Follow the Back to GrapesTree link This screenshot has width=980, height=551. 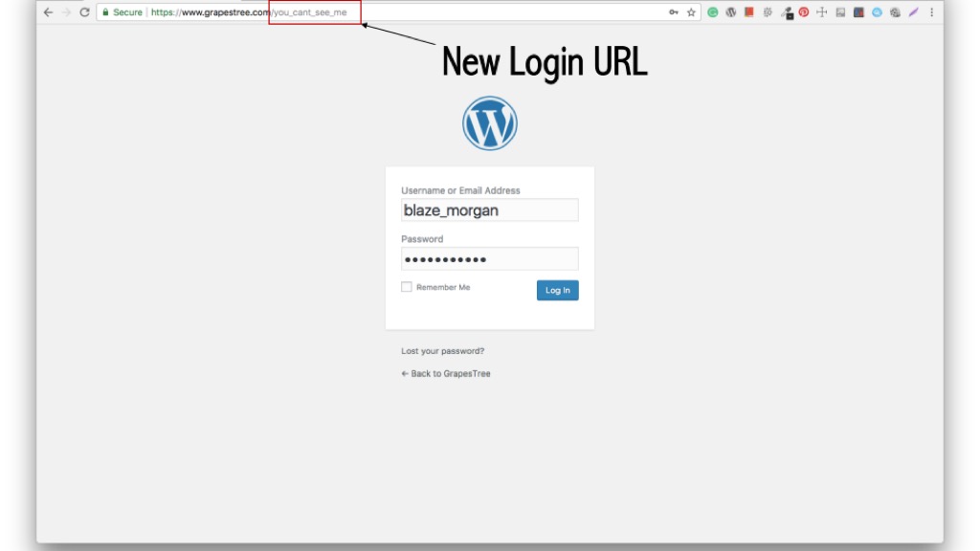tap(446, 374)
